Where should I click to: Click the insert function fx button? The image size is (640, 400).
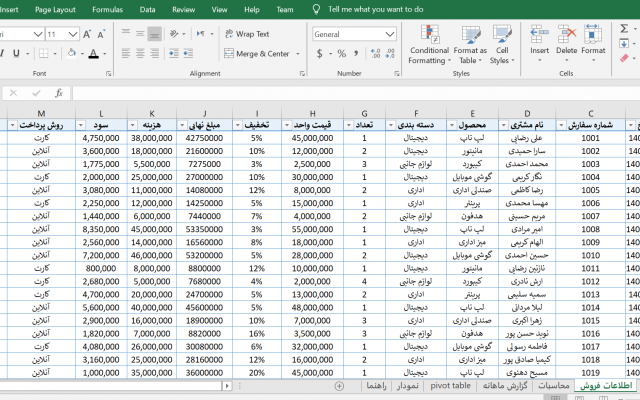click(x=59, y=93)
